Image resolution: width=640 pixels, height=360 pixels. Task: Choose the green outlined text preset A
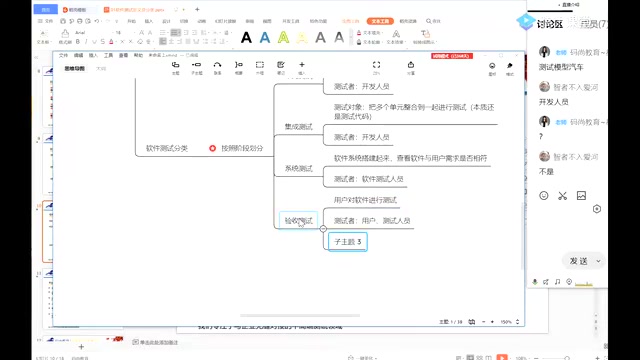(x=283, y=38)
